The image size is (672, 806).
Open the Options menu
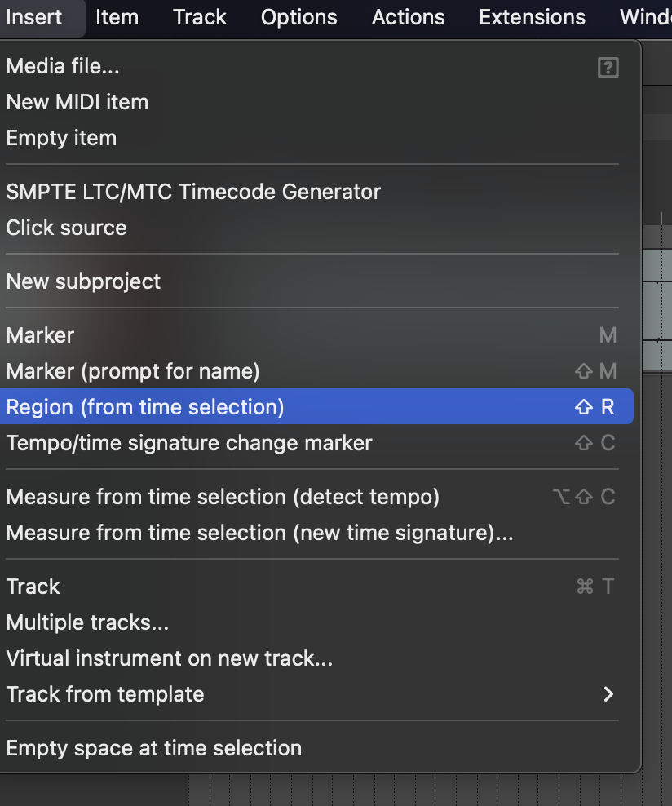coord(299,17)
